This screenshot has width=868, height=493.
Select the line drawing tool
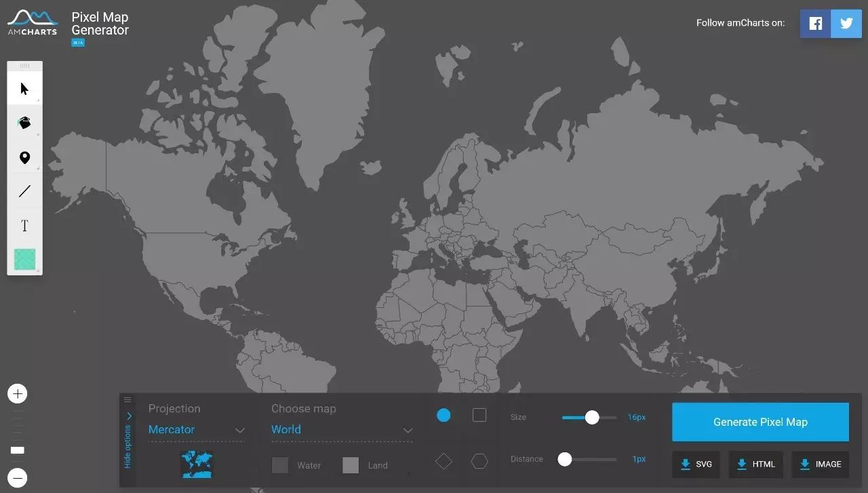24,191
